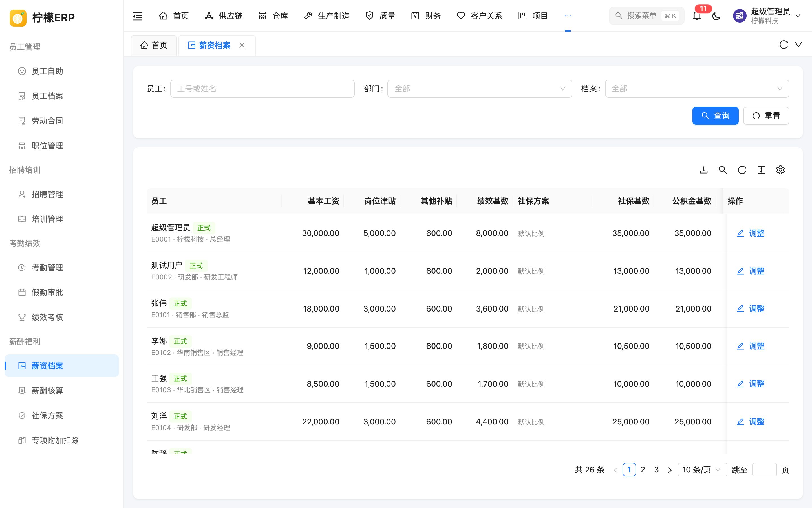Open the 档案 dropdown
The width and height of the screenshot is (812, 508).
click(697, 89)
